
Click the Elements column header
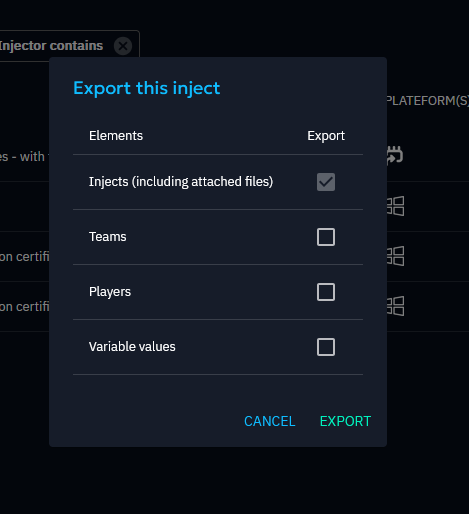116,136
